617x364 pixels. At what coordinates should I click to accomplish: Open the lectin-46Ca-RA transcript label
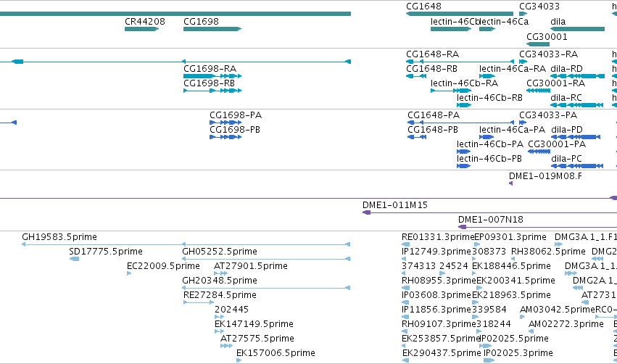513,69
